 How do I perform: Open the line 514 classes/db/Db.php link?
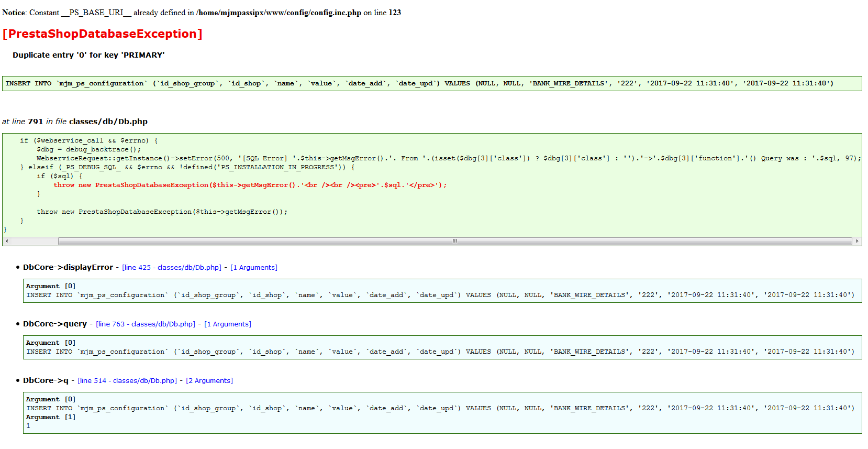pyautogui.click(x=127, y=381)
